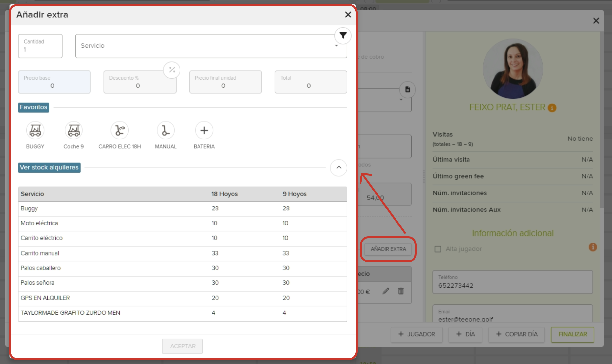Click the Cantidad input field
The width and height of the screenshot is (612, 364).
point(40,46)
